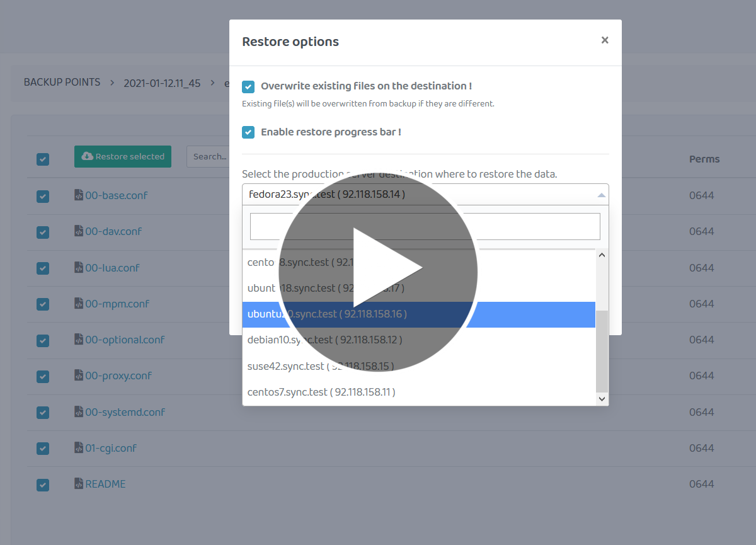Open the 2021-01-12.11_45 backup point breadcrumb
Screen dimensions: 756x545
pos(162,83)
